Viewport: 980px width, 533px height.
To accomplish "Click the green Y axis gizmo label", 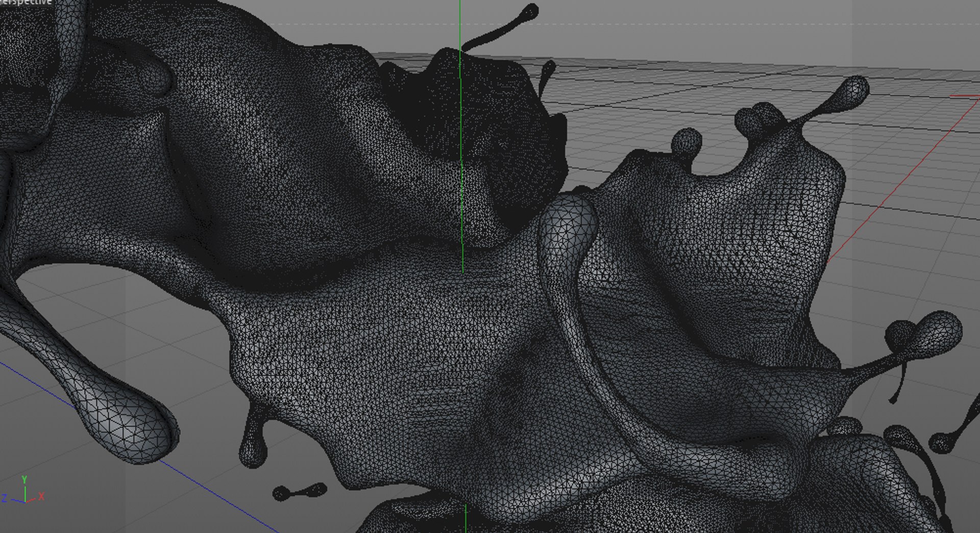I will 24,480.
